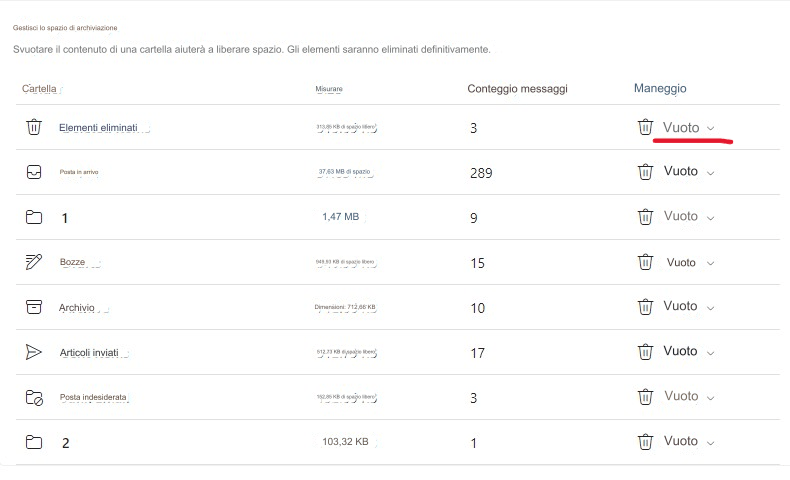Open the Vuoto dropdown arrow for Posta indesiderata
790x480 pixels.
click(x=710, y=398)
